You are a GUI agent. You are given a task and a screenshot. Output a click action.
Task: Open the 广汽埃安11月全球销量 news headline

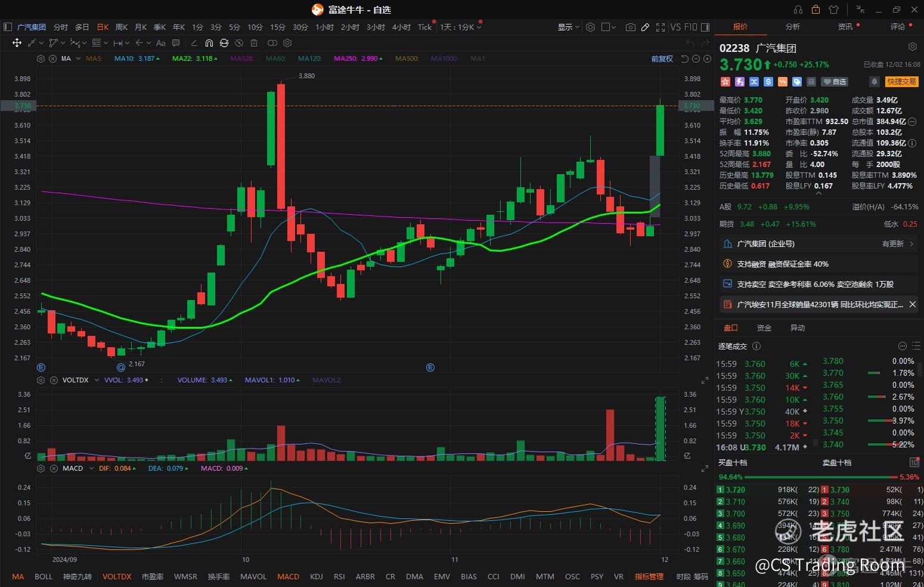coord(820,304)
